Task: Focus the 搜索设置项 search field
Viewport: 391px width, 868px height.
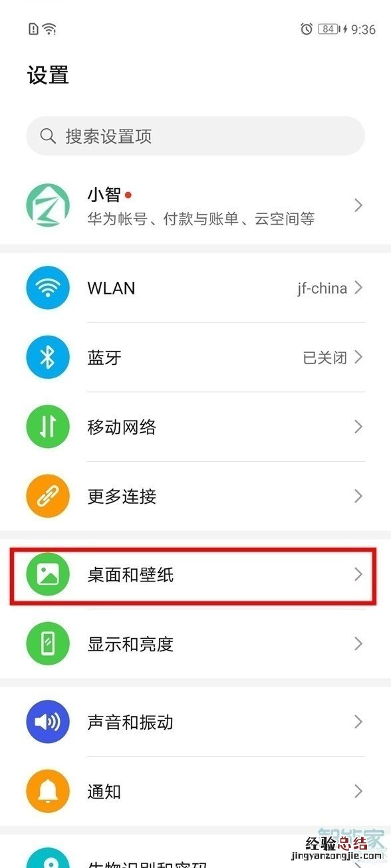Action: point(195,136)
